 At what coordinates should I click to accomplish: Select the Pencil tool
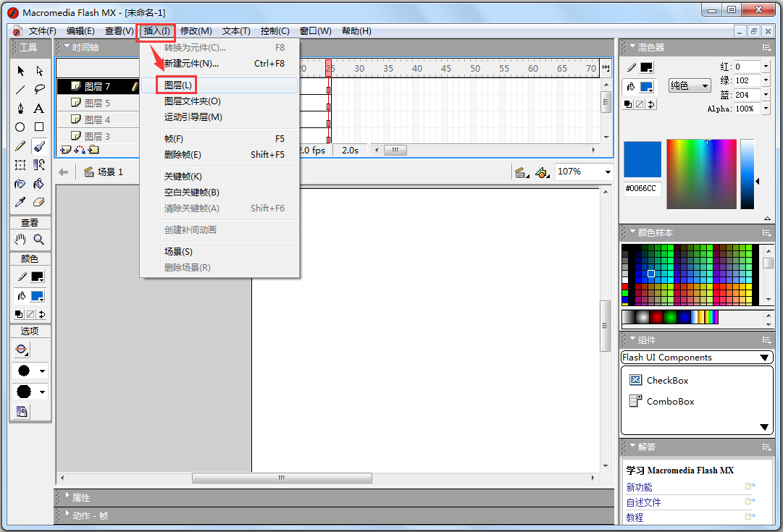[20, 146]
